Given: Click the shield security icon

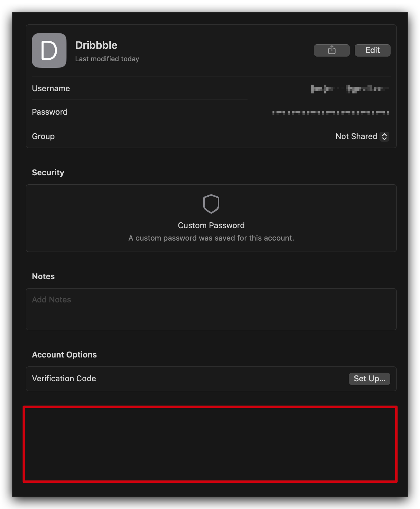Looking at the screenshot, I should (211, 204).
